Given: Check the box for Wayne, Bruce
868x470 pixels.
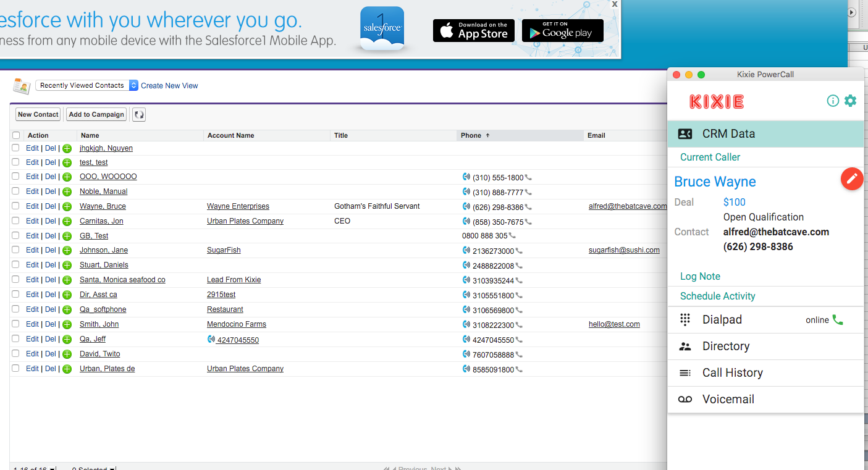Looking at the screenshot, I should tap(16, 206).
